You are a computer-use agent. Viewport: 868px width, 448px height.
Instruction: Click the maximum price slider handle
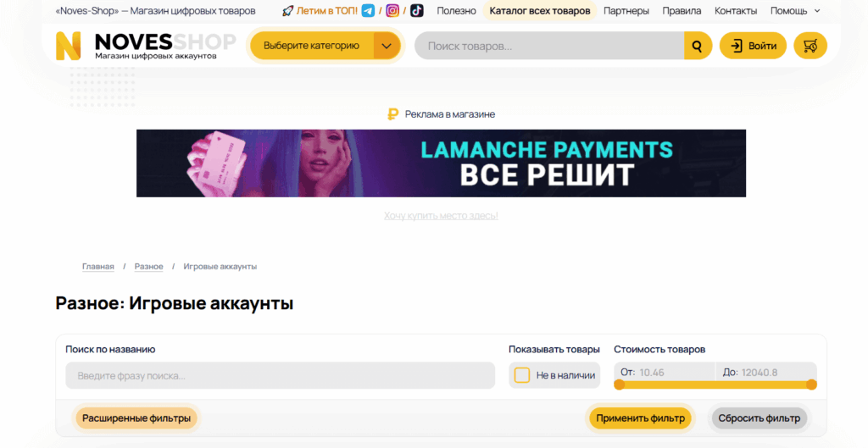(x=811, y=384)
